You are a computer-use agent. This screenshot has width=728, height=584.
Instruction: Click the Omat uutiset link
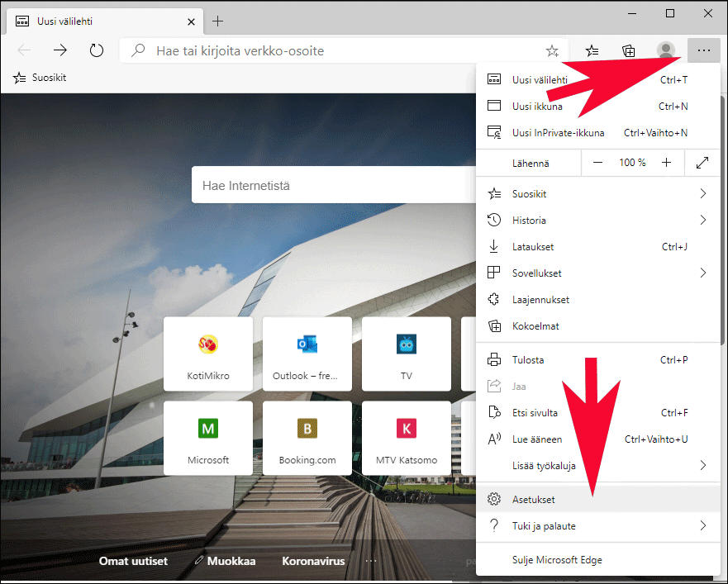[x=133, y=561]
